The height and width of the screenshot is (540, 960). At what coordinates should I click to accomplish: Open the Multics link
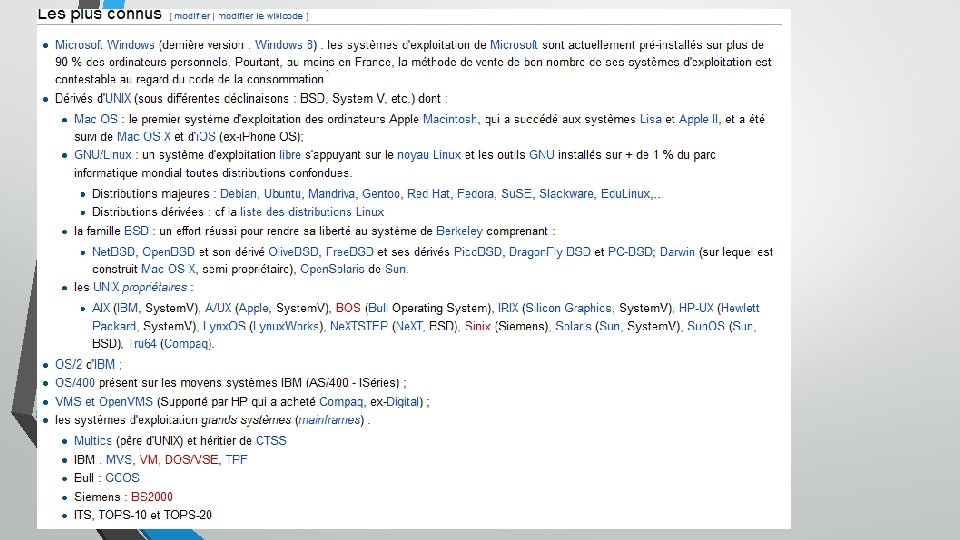[x=92, y=441]
